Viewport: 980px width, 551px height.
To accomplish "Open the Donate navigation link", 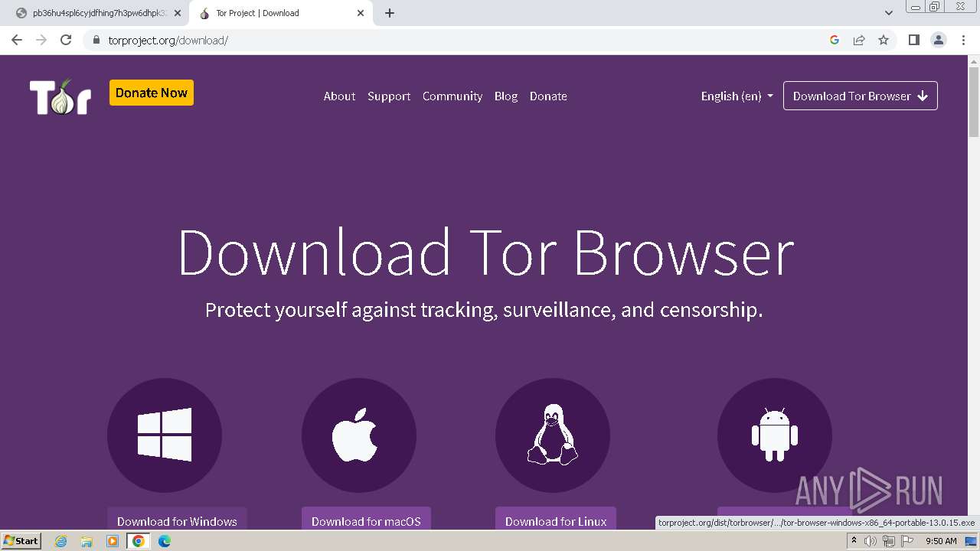I will (x=548, y=96).
